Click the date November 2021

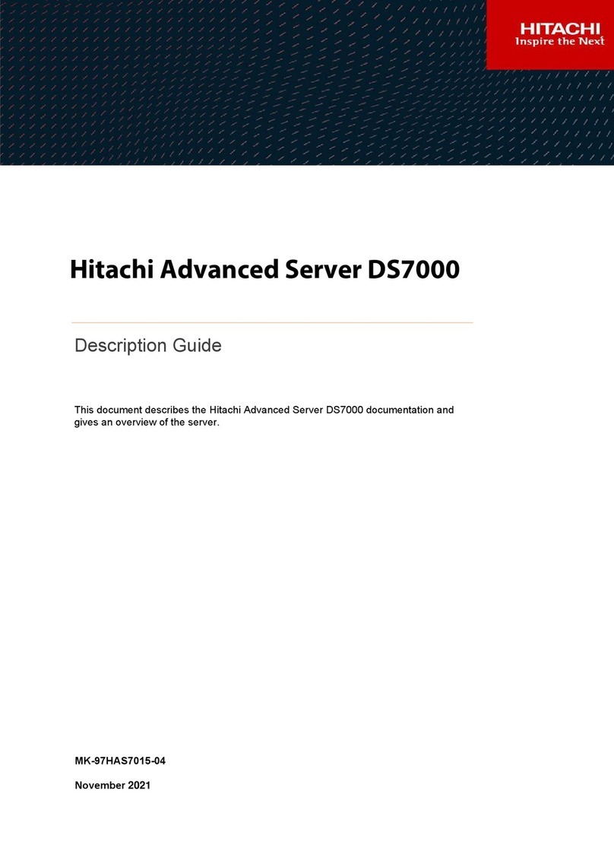point(112,785)
